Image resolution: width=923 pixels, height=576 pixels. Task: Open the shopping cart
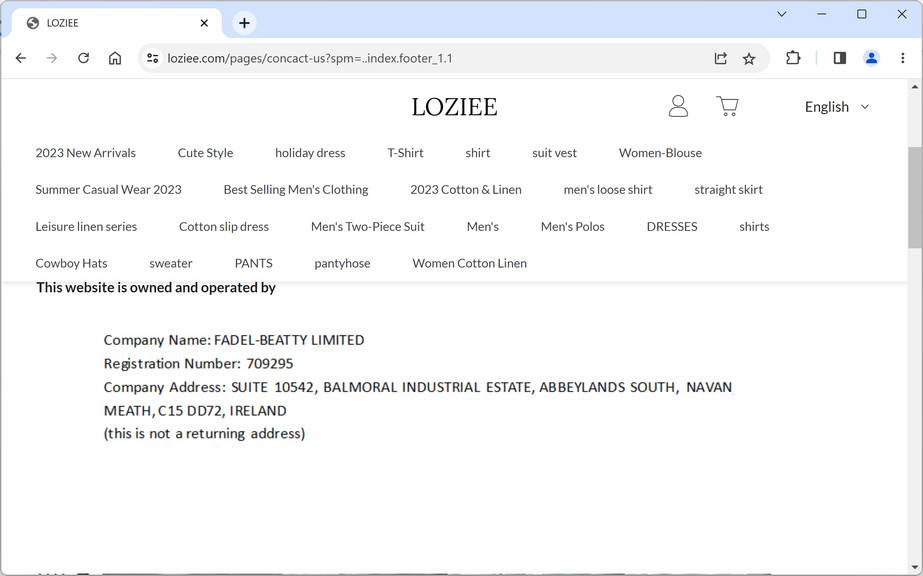pyautogui.click(x=728, y=106)
